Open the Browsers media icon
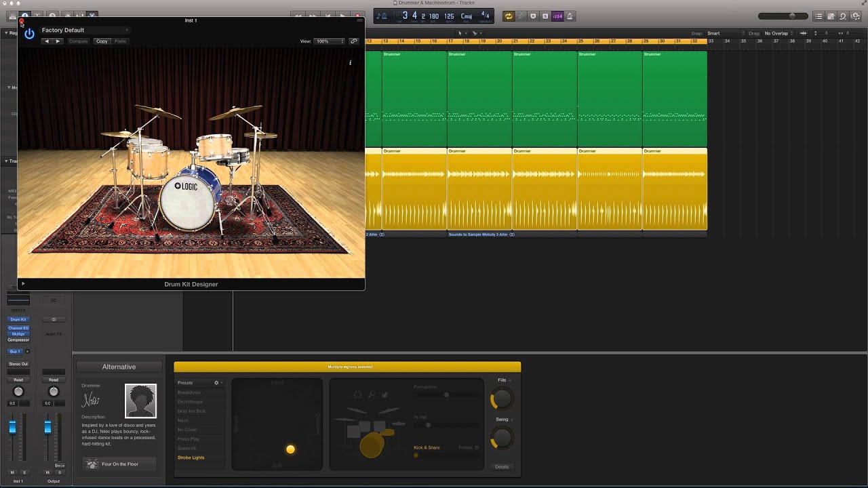Viewport: 868px width, 488px height. point(856,16)
